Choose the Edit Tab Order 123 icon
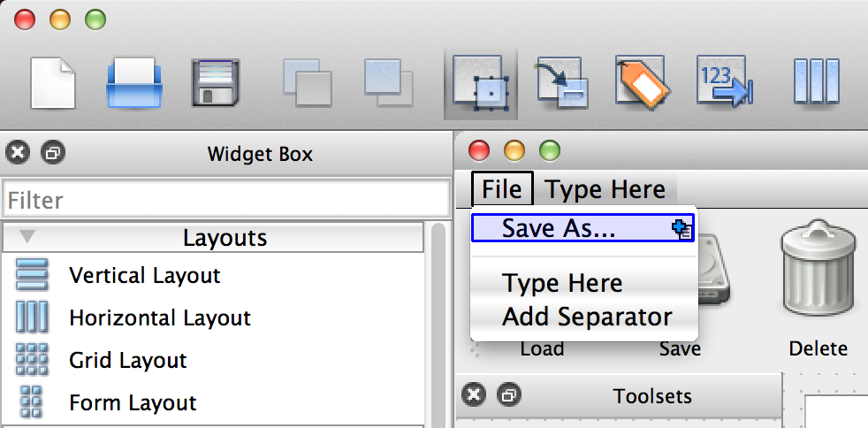The height and width of the screenshot is (428, 868). (x=725, y=83)
